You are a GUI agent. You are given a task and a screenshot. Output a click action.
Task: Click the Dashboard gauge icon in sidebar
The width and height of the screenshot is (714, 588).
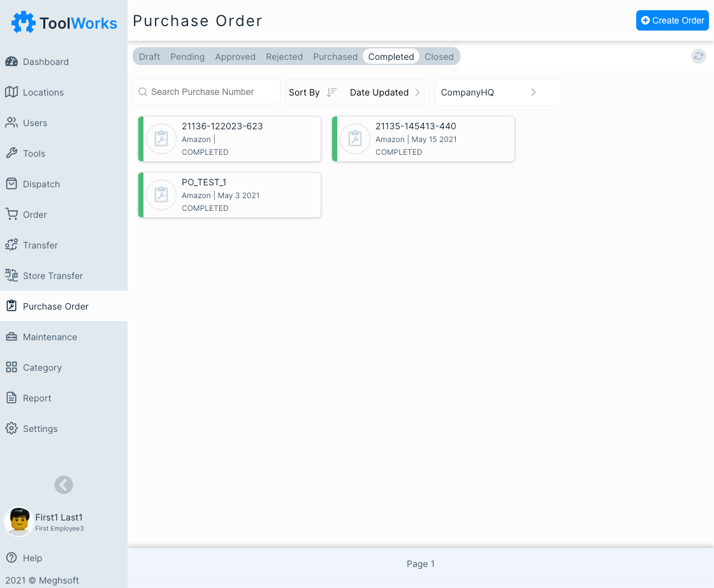pyautogui.click(x=11, y=62)
